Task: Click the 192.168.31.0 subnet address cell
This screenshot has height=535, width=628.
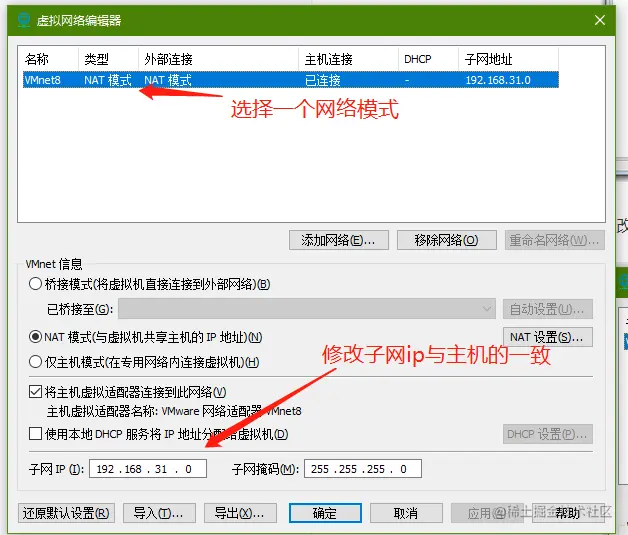Action: [498, 80]
